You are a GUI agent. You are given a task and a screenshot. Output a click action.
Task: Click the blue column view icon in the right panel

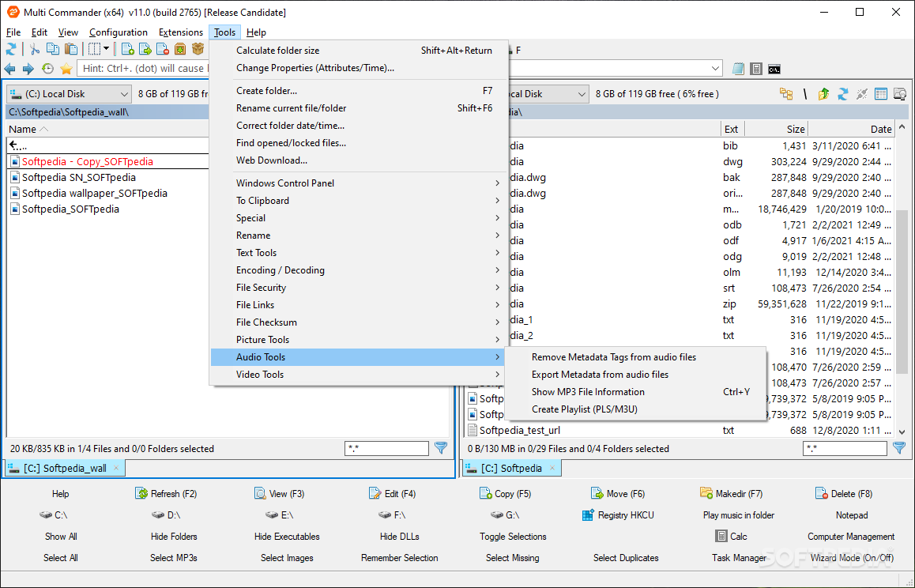(881, 93)
